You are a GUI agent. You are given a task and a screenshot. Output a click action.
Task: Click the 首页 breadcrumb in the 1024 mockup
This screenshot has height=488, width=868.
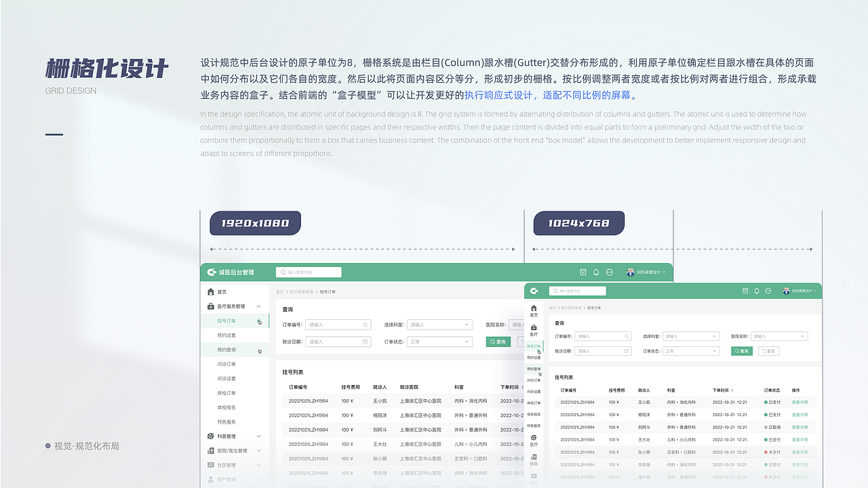pyautogui.click(x=552, y=308)
